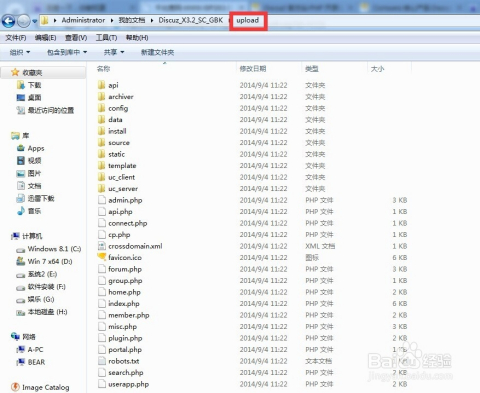Image resolution: width=480 pixels, height=393 pixels.
Task: Click the 新建文件夹 button
Action: pos(157,52)
